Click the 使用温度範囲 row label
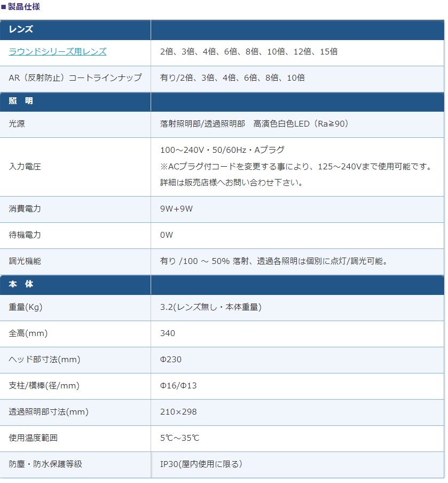This screenshot has width=448, height=483. pos(33,438)
